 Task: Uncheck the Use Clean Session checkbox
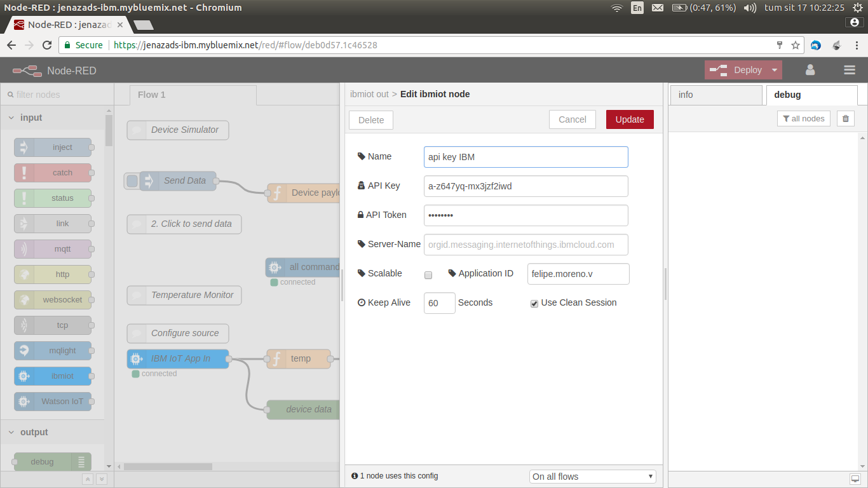pyautogui.click(x=534, y=304)
